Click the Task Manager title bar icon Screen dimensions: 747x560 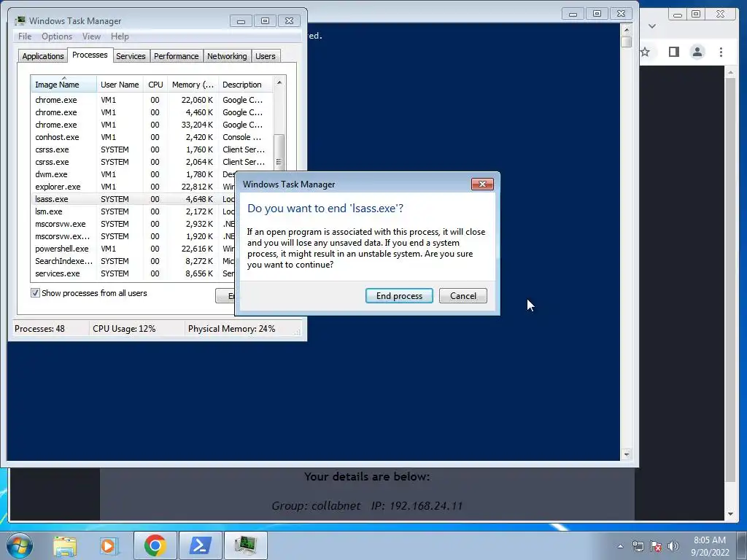[20, 21]
